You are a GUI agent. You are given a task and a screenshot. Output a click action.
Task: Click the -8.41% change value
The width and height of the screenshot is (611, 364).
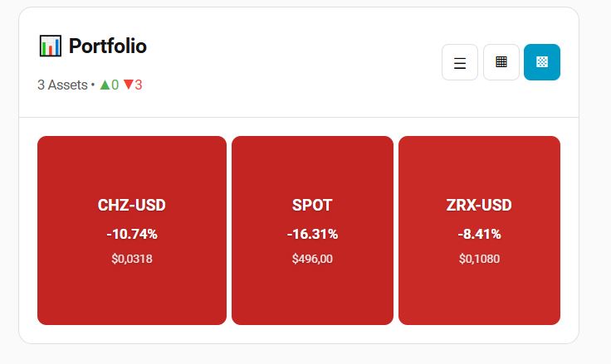point(479,234)
